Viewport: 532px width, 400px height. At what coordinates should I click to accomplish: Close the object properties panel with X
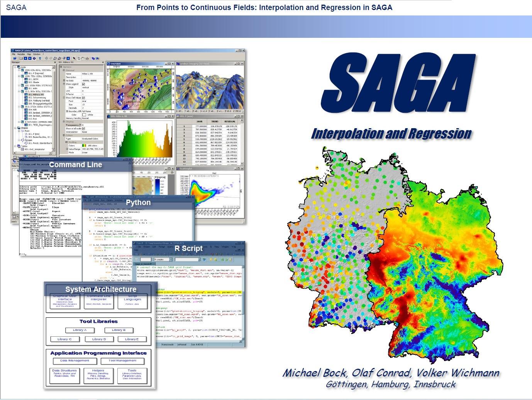103,62
